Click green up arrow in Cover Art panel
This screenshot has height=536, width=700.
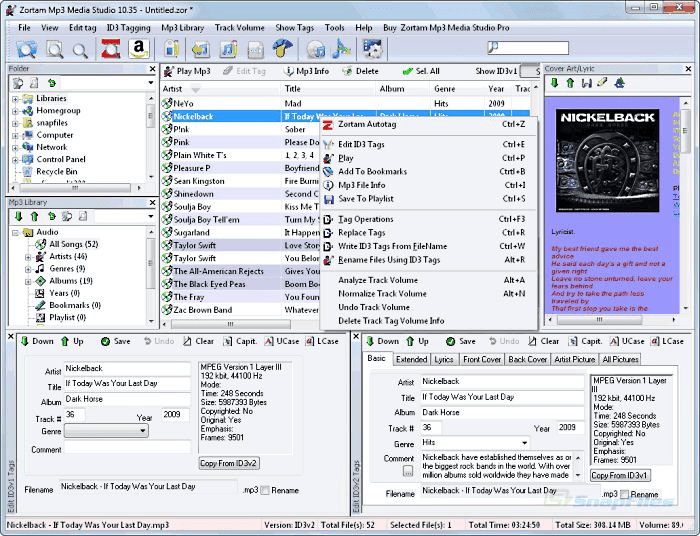click(x=570, y=83)
